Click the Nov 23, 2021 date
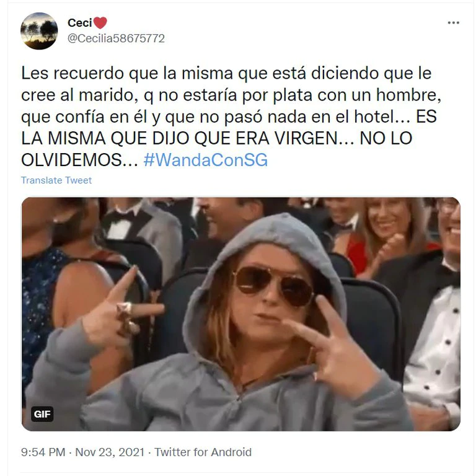 [110, 452]
